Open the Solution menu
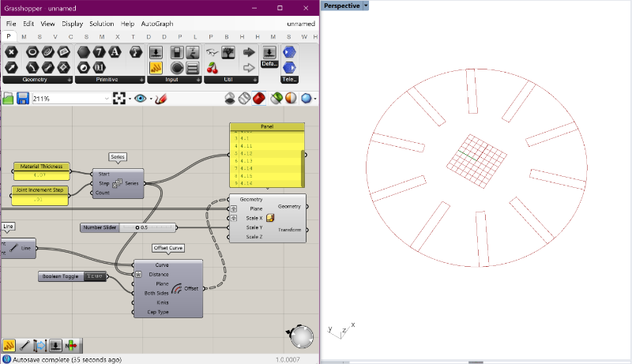This screenshot has width=632, height=364. pos(102,24)
